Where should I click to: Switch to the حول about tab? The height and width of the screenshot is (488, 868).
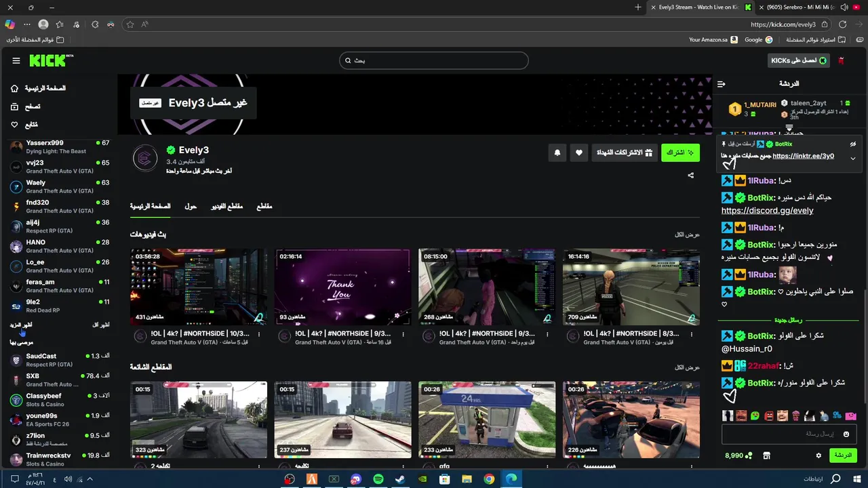coord(191,206)
